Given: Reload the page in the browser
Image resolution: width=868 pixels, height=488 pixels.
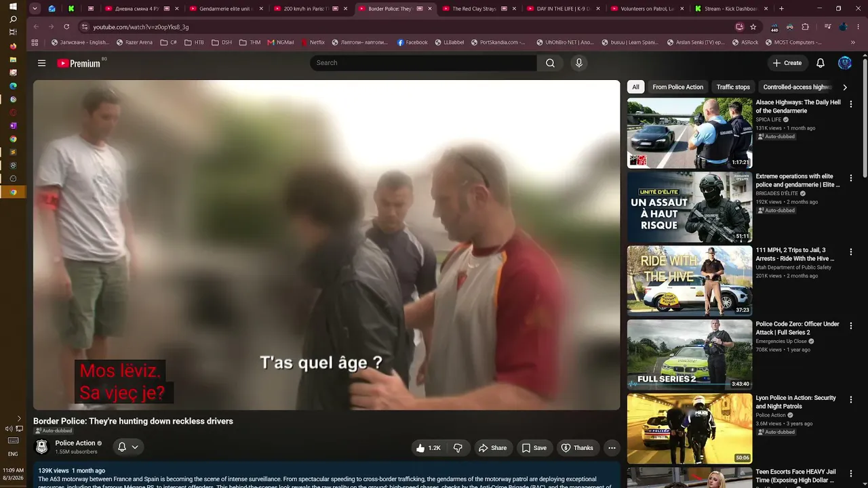Looking at the screenshot, I should click(66, 27).
